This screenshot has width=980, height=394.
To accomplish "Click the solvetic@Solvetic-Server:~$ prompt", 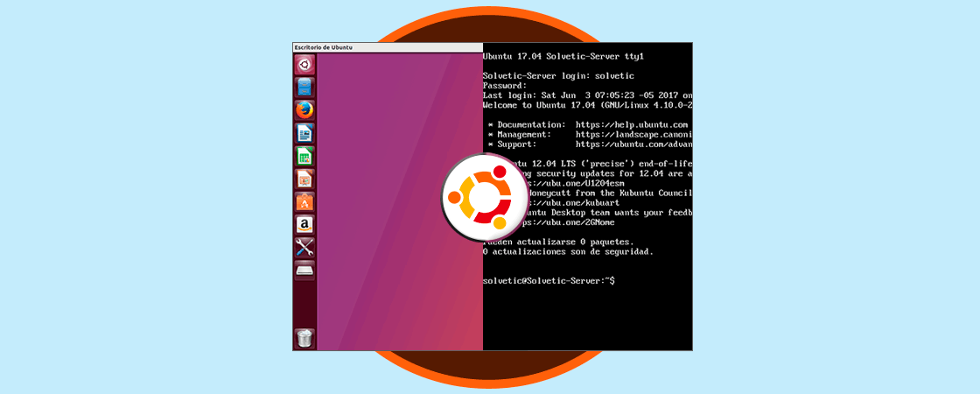I will click(549, 281).
